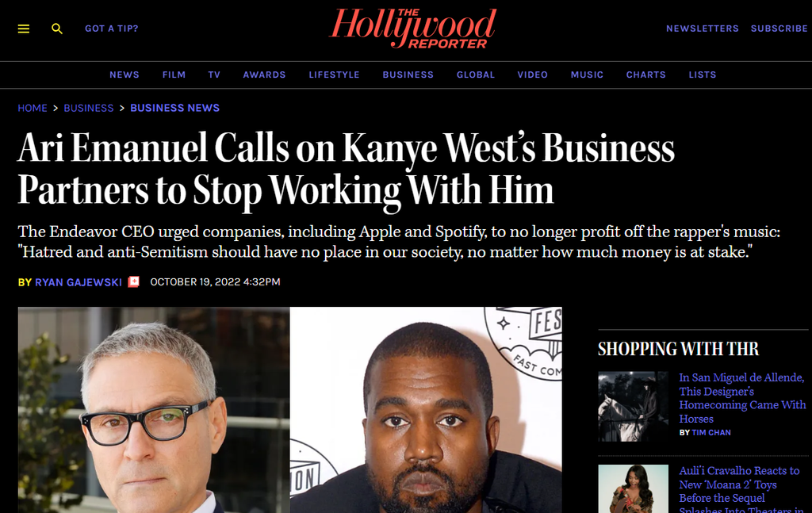Open the Charts menu item
This screenshot has height=513, width=812.
[645, 75]
